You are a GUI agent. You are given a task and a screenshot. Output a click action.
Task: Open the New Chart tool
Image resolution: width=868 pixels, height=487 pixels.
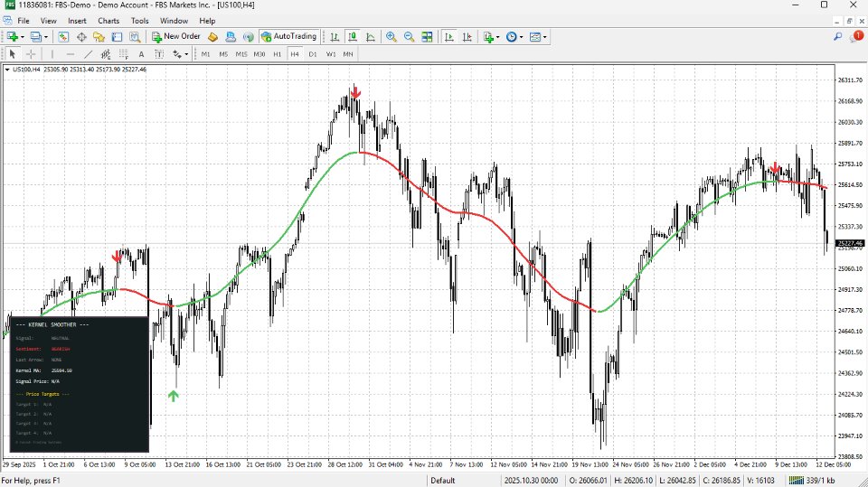tap(12, 36)
